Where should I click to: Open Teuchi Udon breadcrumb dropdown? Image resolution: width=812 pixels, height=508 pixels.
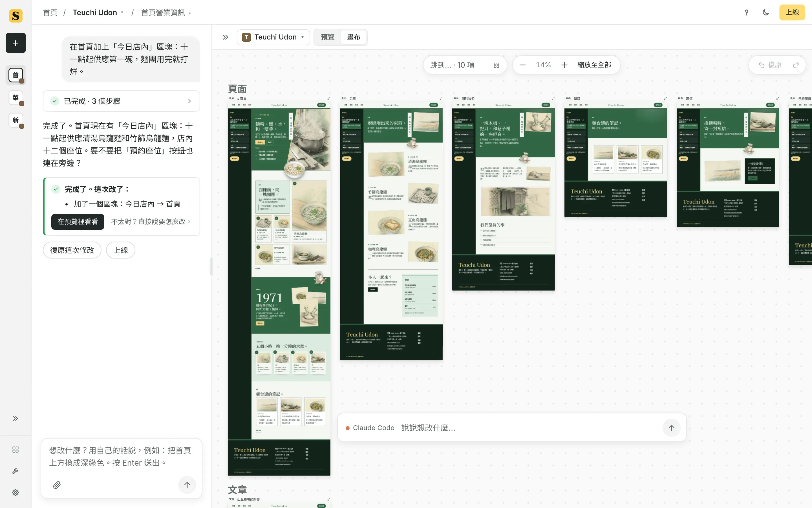point(98,12)
